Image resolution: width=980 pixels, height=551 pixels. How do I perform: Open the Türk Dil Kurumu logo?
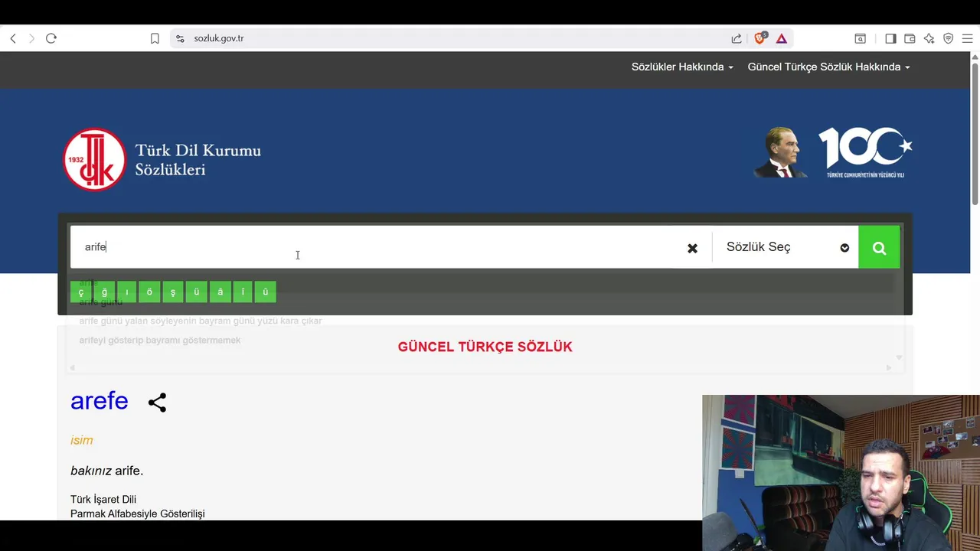pos(162,159)
